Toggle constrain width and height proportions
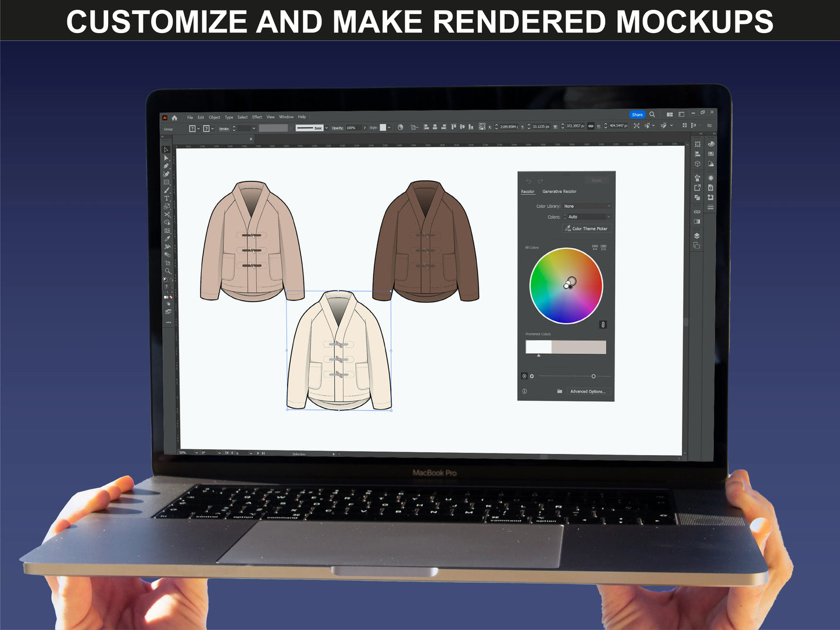This screenshot has width=840, height=630. point(591,126)
